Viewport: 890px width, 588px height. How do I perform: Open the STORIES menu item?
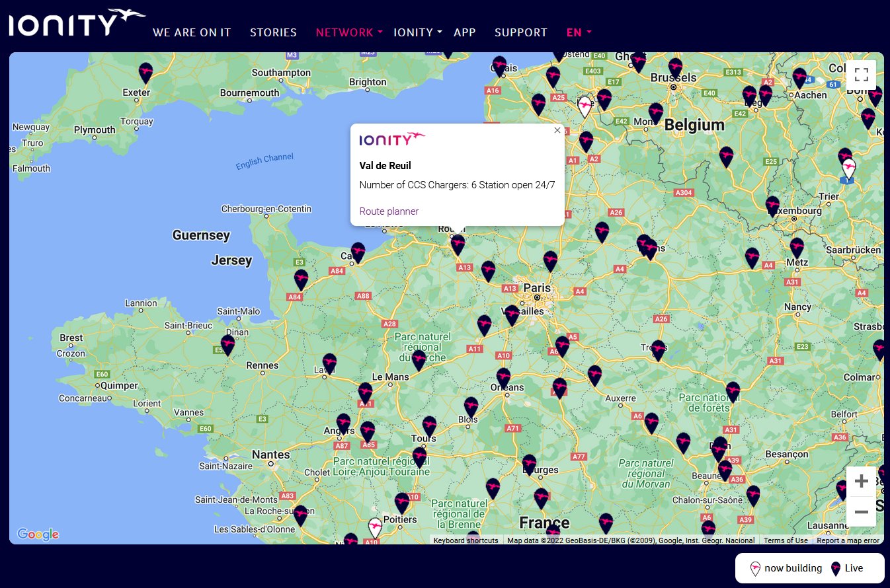tap(273, 32)
